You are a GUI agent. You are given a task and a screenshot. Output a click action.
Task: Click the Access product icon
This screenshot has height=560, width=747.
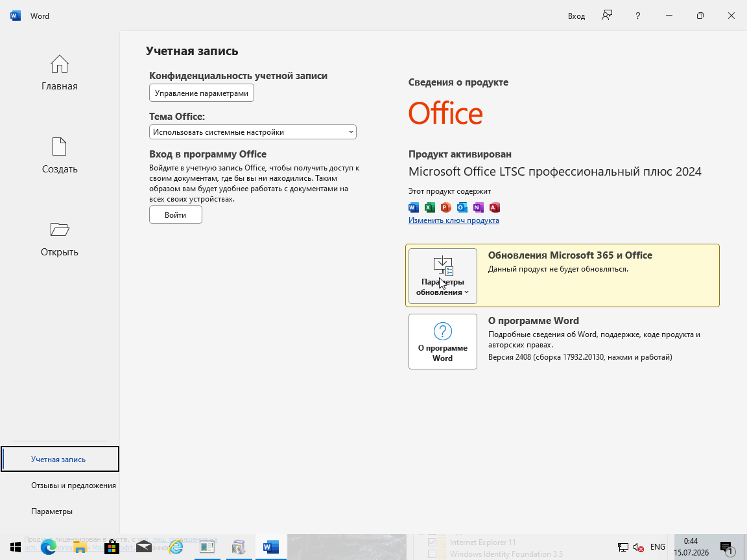coord(495,207)
